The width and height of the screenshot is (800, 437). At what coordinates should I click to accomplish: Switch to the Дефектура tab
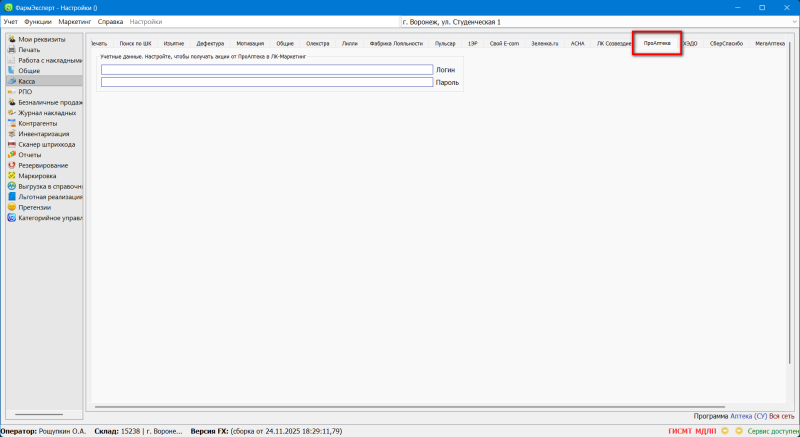(210, 44)
